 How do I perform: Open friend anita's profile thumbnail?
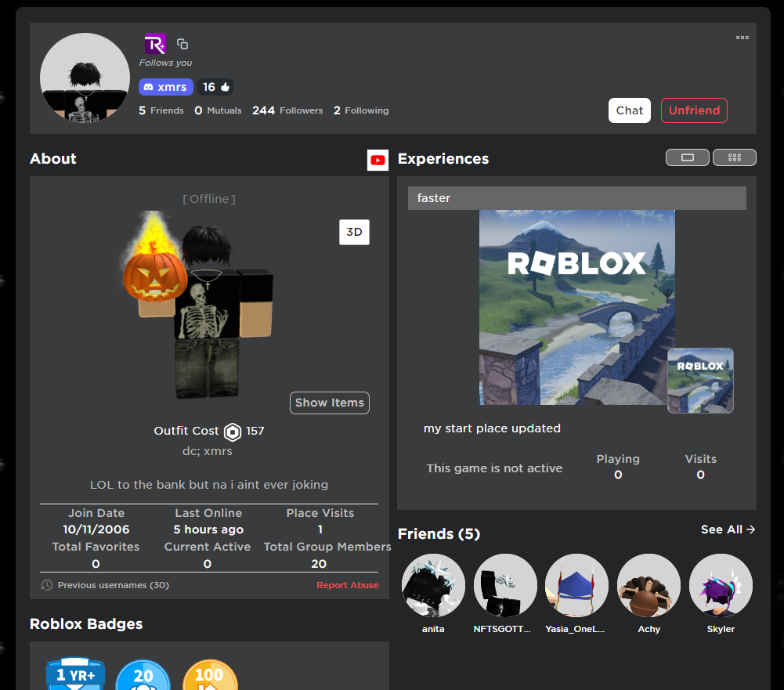pos(433,585)
